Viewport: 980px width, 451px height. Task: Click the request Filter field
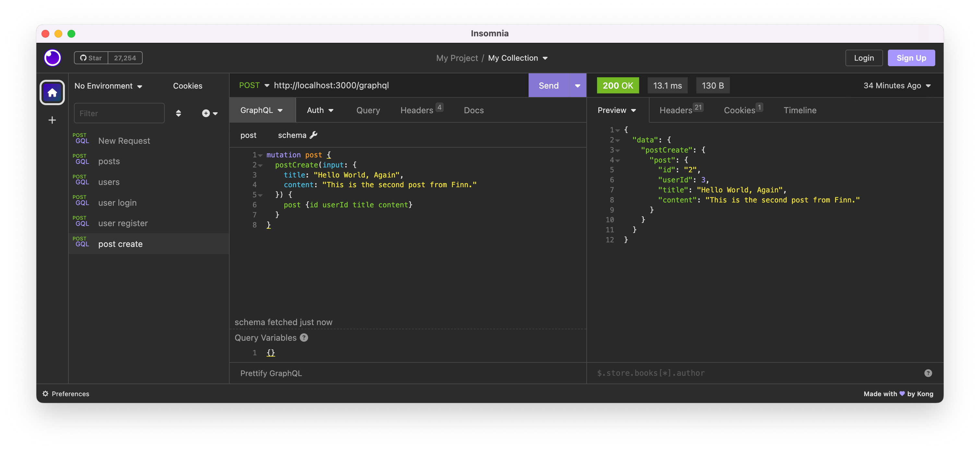(x=119, y=113)
